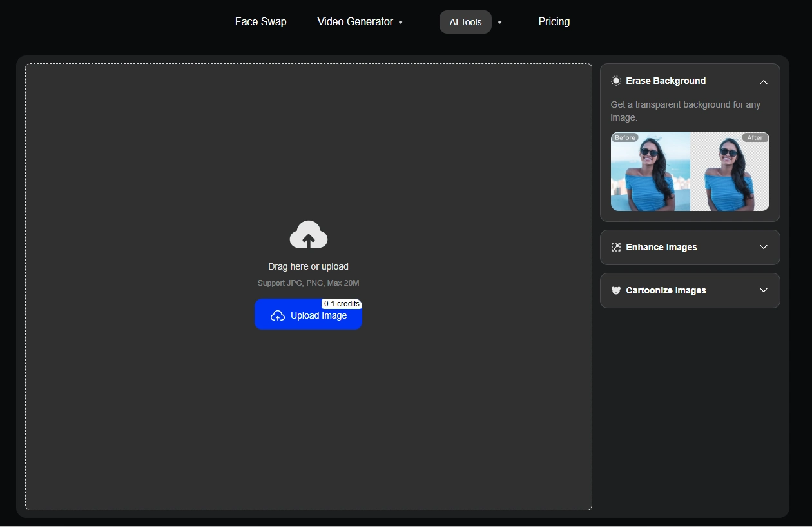The height and width of the screenshot is (527, 812).
Task: Click the Upload Image button
Action: (x=308, y=316)
